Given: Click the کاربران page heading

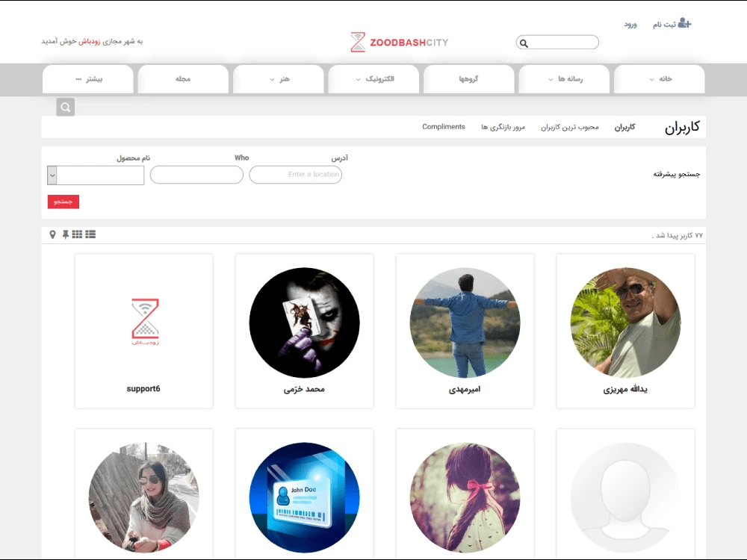Looking at the screenshot, I should [682, 127].
